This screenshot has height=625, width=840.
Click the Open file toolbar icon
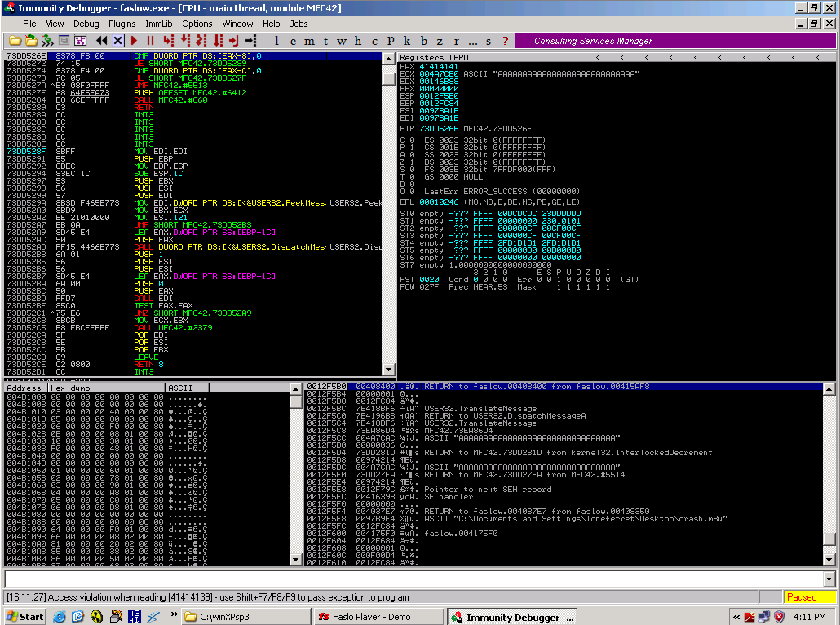coord(15,41)
